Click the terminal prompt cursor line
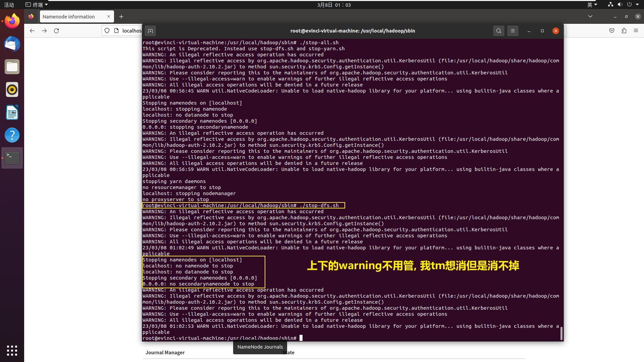 pos(222,338)
